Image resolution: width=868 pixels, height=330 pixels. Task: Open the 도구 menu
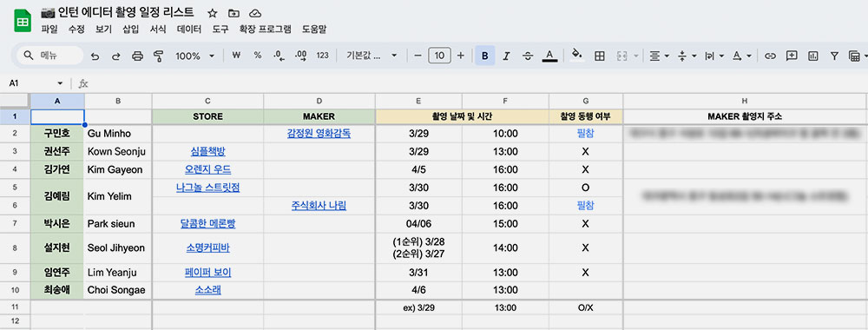220,30
